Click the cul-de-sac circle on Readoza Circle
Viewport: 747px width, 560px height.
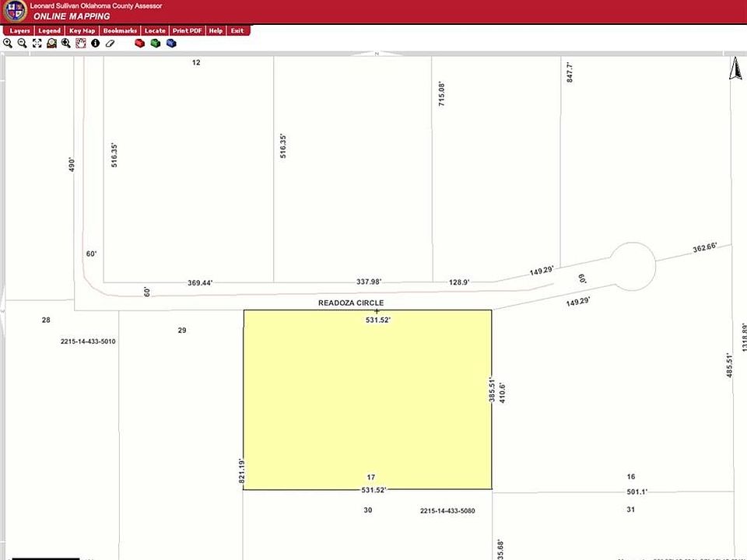point(632,266)
